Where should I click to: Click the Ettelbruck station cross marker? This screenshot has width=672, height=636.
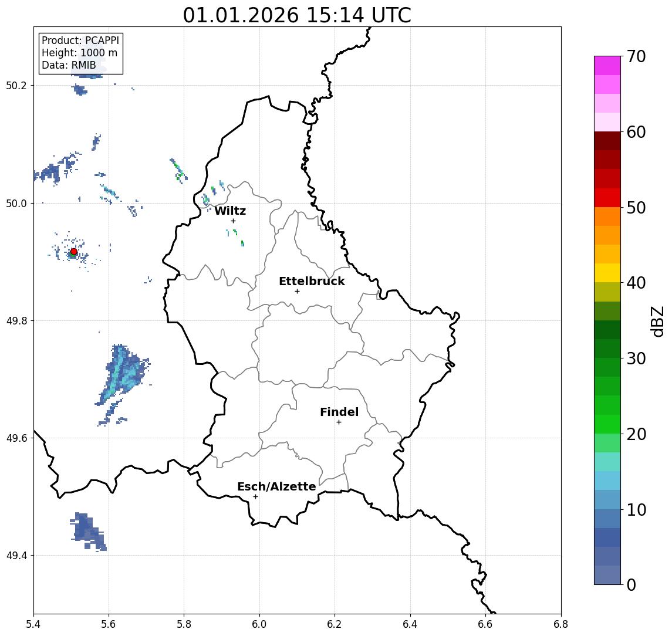tap(297, 292)
